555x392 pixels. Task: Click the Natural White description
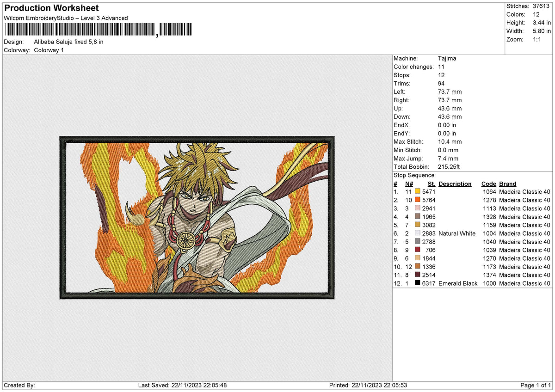457,233
